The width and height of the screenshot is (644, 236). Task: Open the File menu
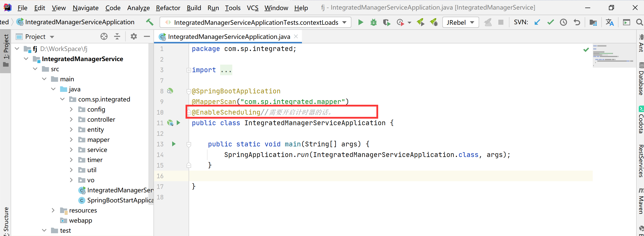[22, 8]
